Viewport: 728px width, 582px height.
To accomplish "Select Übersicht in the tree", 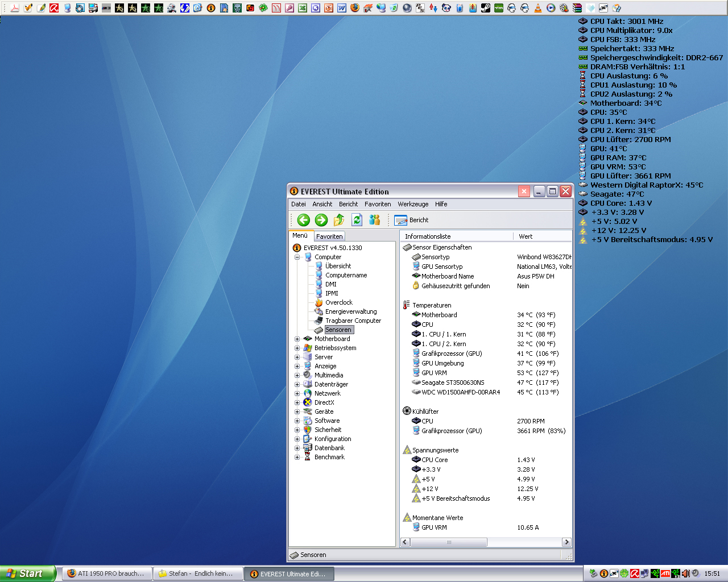I will point(338,266).
